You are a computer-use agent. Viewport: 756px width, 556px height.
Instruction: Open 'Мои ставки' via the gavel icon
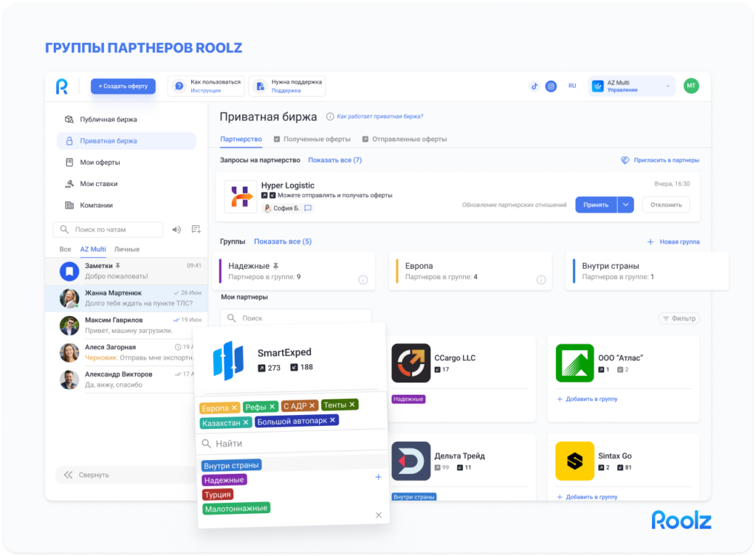69,183
